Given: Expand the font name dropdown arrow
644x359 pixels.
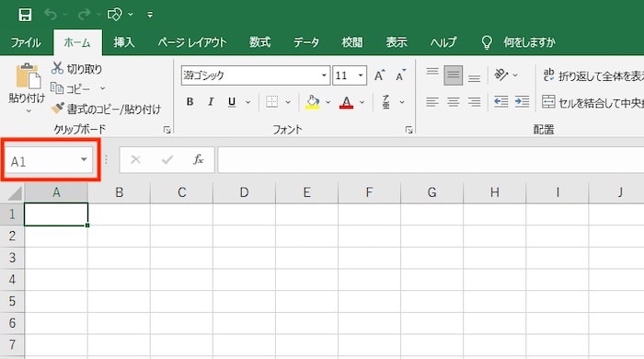Looking at the screenshot, I should (324, 75).
